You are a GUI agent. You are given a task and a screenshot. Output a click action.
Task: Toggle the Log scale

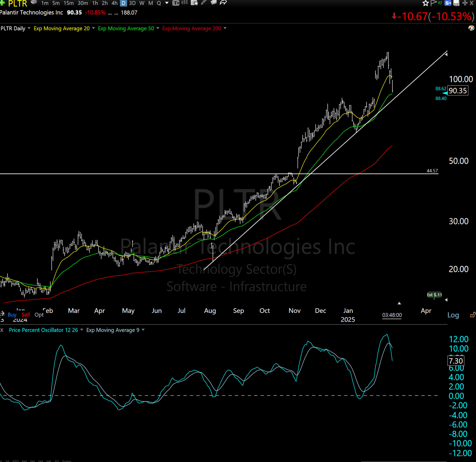point(453,315)
